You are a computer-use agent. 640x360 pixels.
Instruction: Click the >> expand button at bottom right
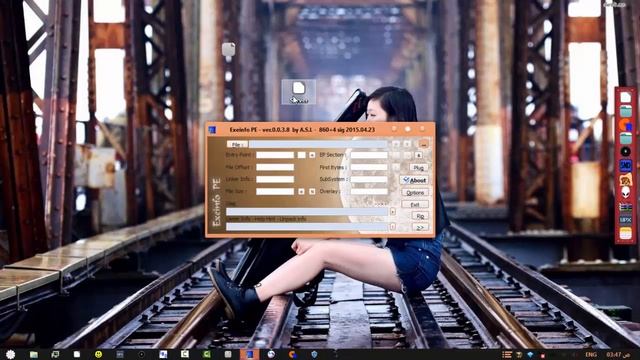point(420,227)
